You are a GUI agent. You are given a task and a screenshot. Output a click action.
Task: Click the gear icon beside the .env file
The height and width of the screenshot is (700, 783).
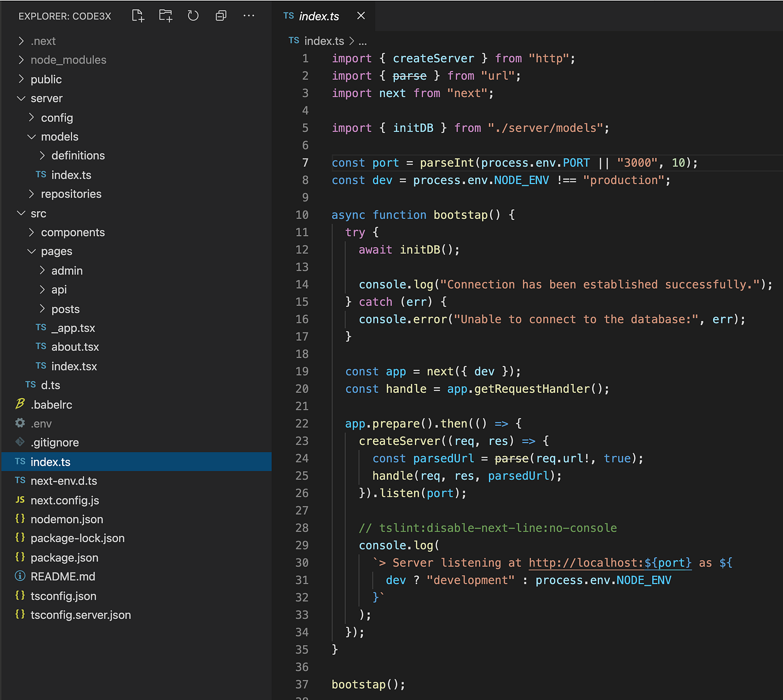click(x=20, y=423)
